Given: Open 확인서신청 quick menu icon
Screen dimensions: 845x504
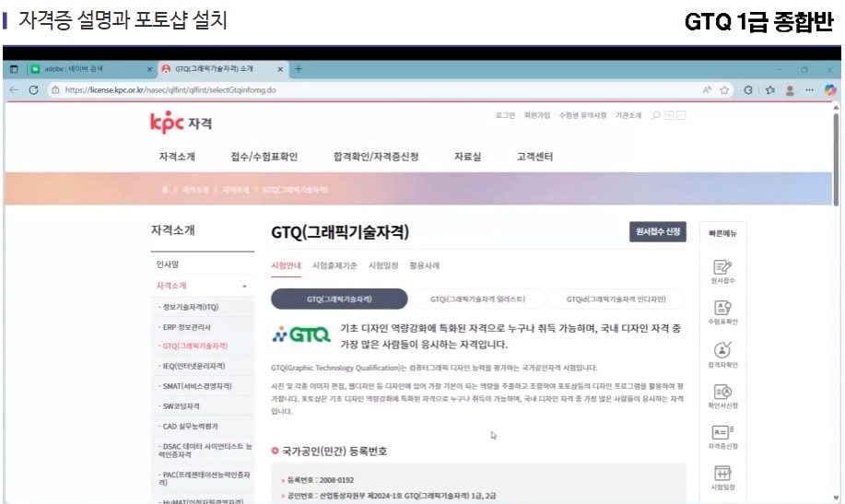Looking at the screenshot, I should pyautogui.click(x=722, y=395).
